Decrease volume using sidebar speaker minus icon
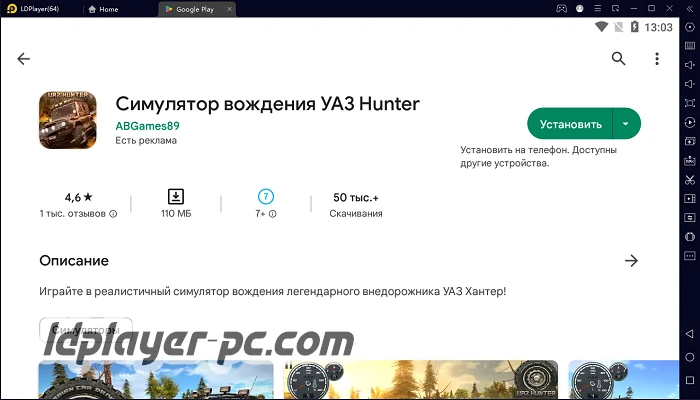 click(690, 84)
